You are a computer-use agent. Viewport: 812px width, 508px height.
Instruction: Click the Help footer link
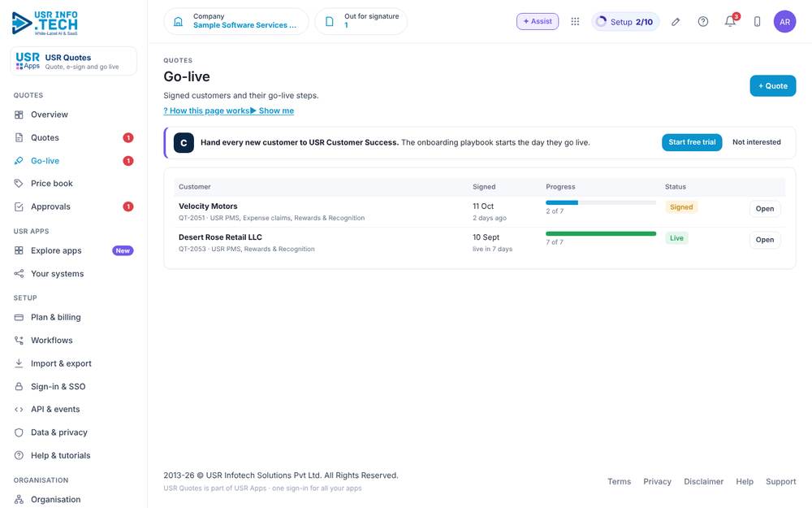[x=744, y=481]
